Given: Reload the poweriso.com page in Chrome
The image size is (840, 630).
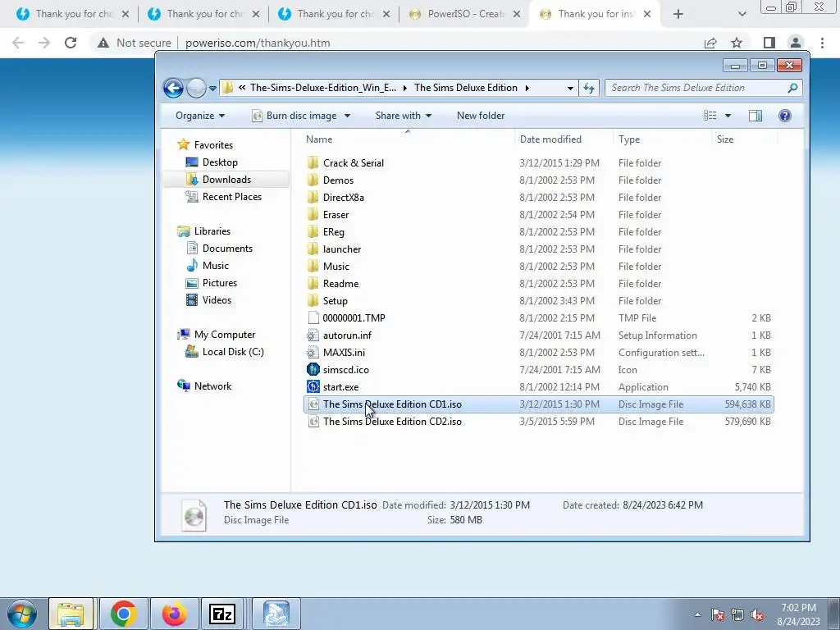Looking at the screenshot, I should tap(71, 43).
